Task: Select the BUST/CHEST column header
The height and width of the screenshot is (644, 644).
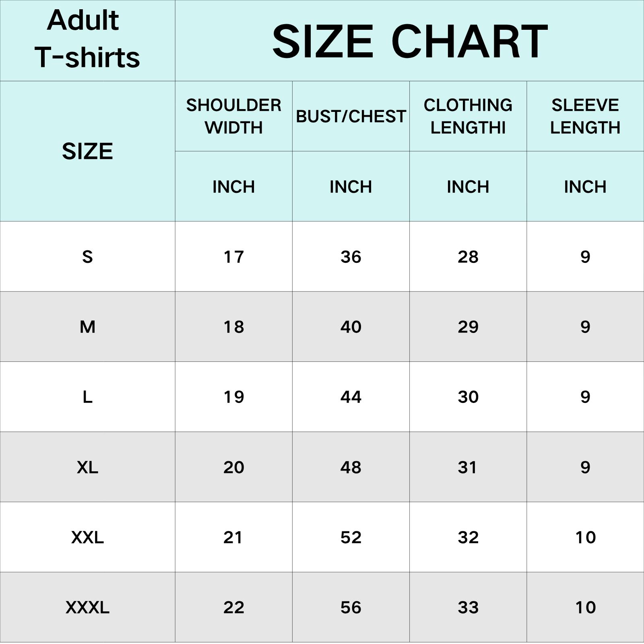Action: pos(351,116)
